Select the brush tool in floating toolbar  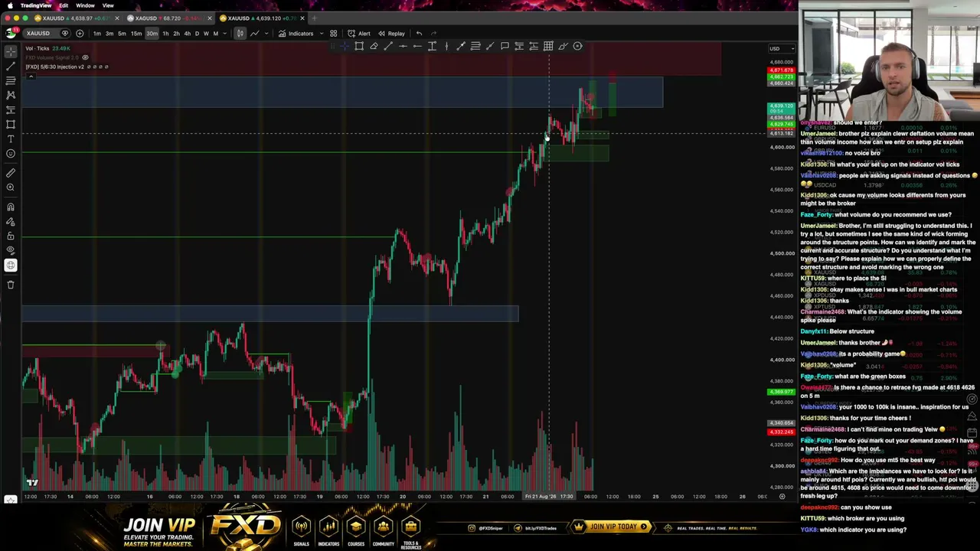coord(563,46)
